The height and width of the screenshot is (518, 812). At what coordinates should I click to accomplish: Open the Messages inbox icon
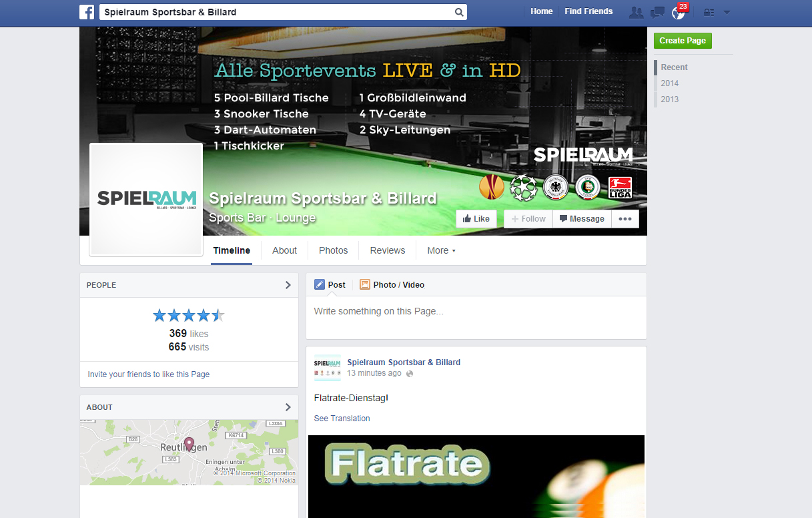657,12
